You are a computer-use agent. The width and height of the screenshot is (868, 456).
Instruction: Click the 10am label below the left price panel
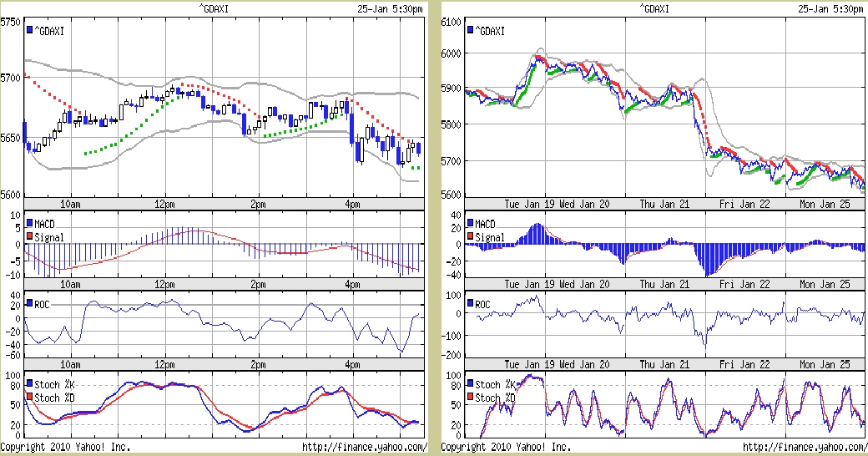pyautogui.click(x=70, y=204)
